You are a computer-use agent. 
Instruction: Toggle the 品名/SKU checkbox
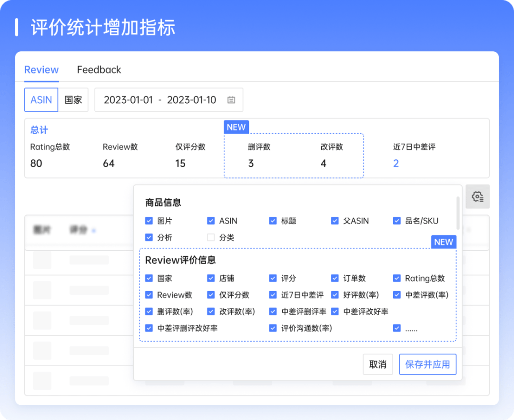[397, 221]
